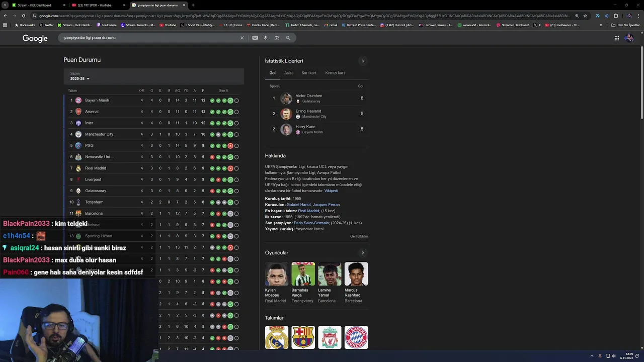Open a new browser tab
Screen dimensions: 644x362
tap(193, 5)
